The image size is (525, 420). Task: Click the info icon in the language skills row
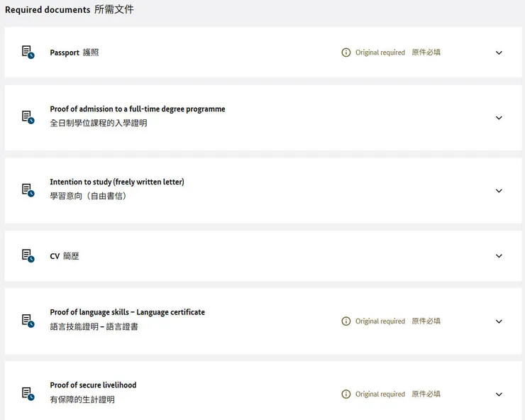[346, 321]
